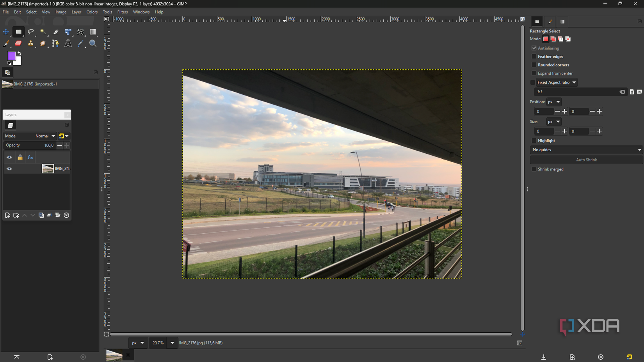Hide the IMG_2176 layer visibility
The image size is (644, 362).
click(x=9, y=169)
